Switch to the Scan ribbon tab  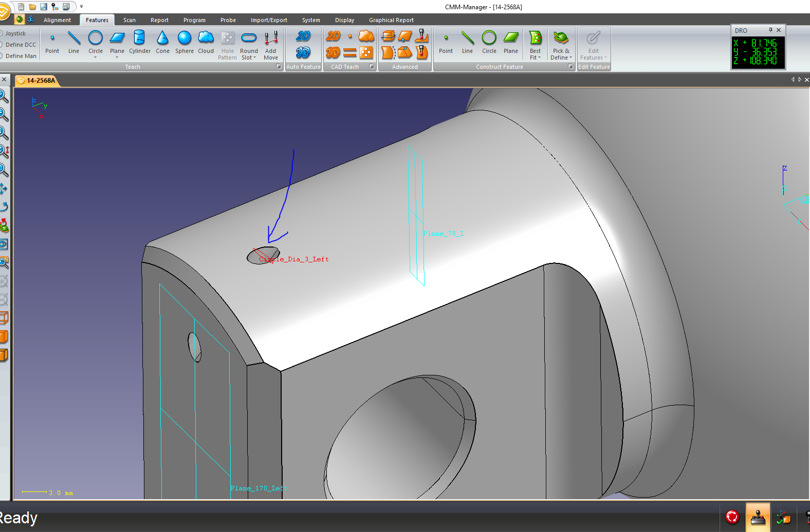[x=130, y=20]
